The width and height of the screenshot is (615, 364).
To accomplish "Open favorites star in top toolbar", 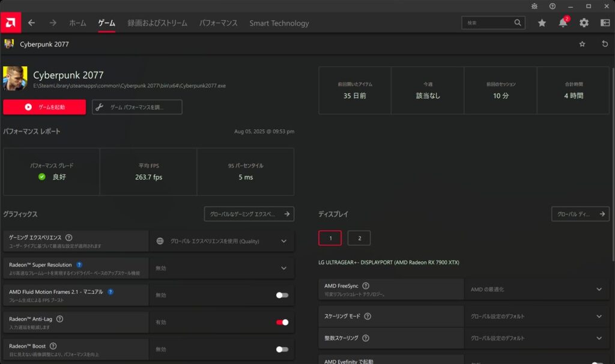I will (x=542, y=23).
